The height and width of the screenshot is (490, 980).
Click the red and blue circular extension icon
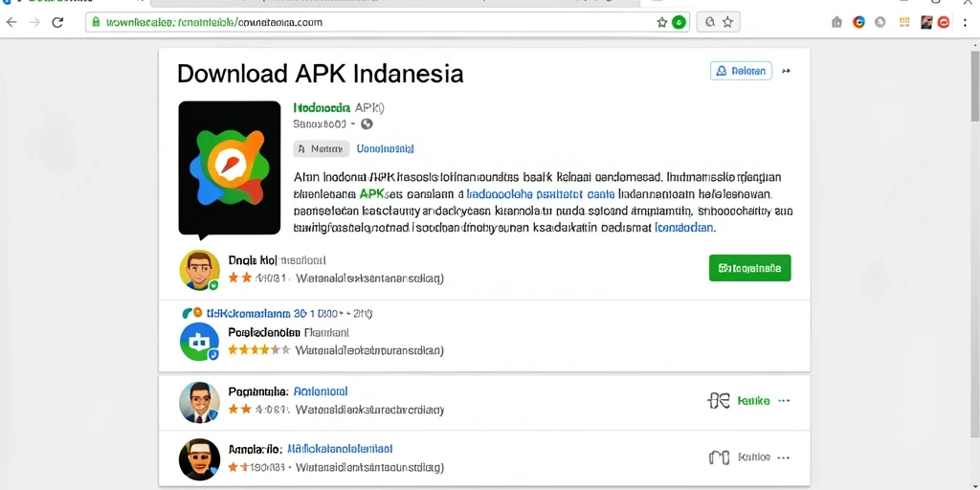pyautogui.click(x=858, y=23)
